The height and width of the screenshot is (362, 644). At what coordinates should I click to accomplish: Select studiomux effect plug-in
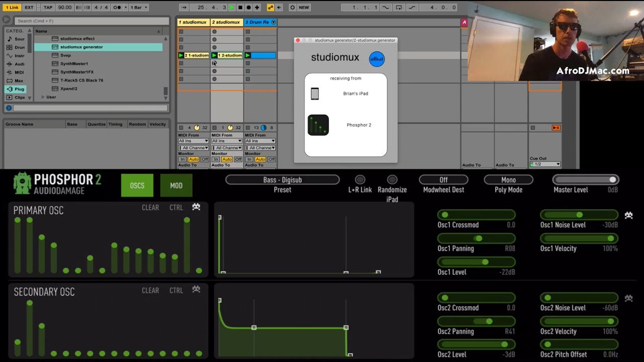(98, 39)
